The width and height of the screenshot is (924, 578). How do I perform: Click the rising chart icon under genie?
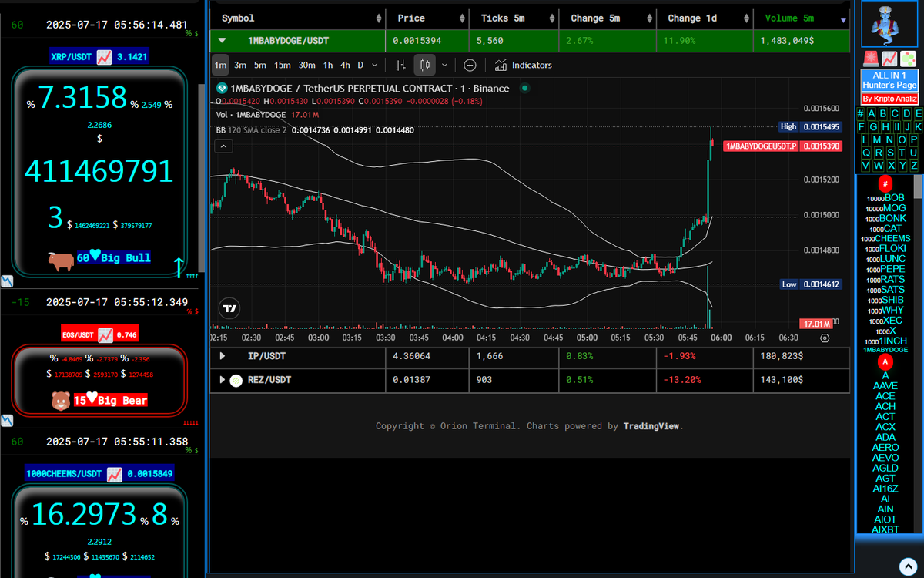point(889,59)
